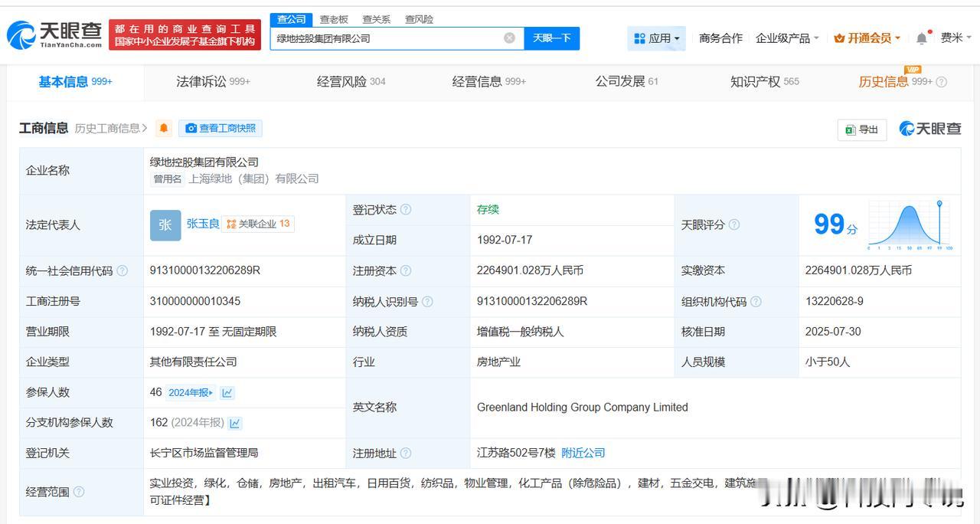
Task: Open the 基本信息 tab
Action: pyautogui.click(x=75, y=82)
